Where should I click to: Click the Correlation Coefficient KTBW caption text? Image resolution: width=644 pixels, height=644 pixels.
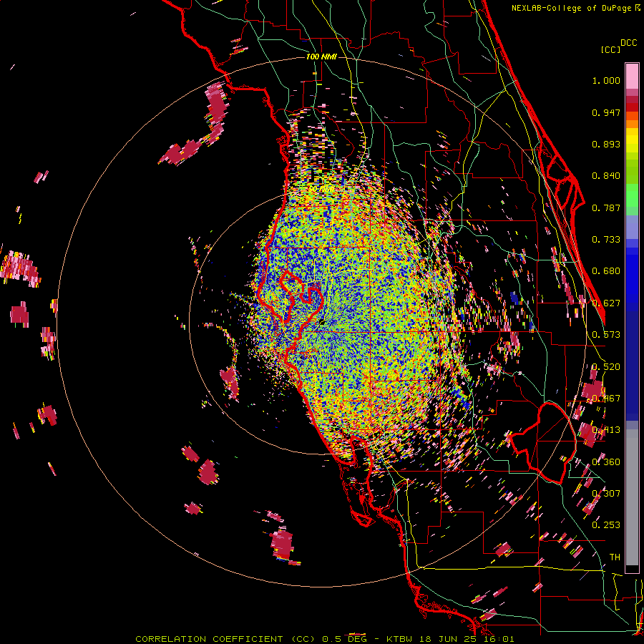(x=324, y=639)
